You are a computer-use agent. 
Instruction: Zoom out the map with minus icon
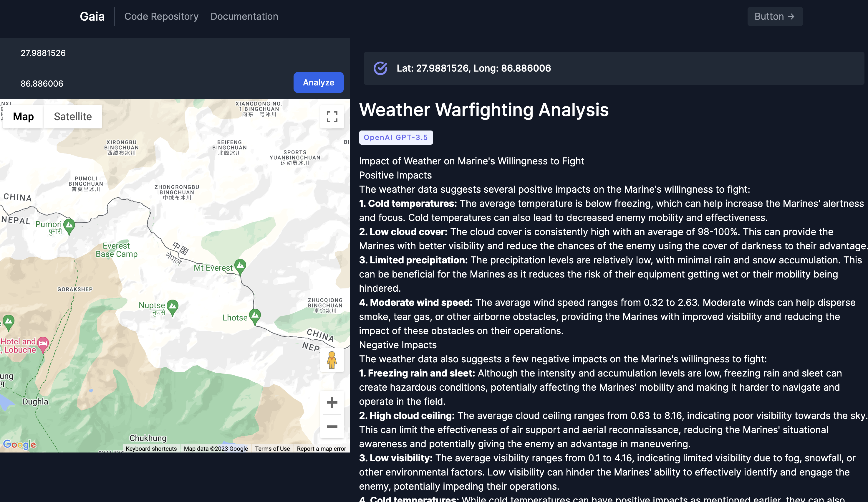[x=332, y=427]
